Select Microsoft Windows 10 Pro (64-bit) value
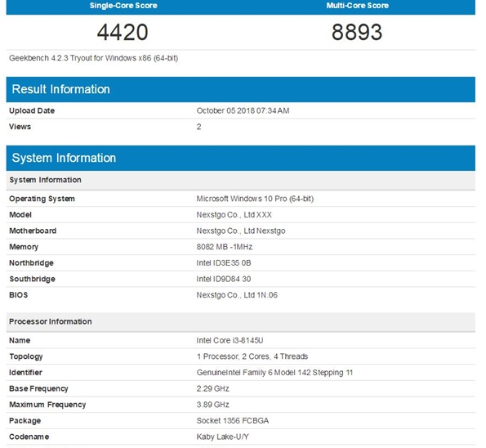 click(x=255, y=199)
